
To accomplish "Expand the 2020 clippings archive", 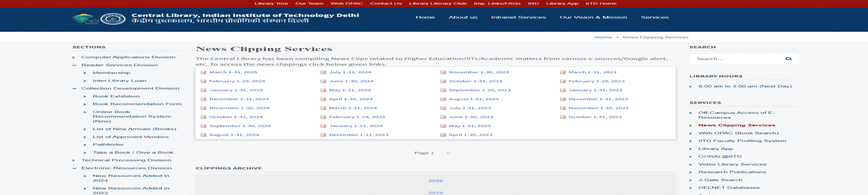I will [x=435, y=181].
